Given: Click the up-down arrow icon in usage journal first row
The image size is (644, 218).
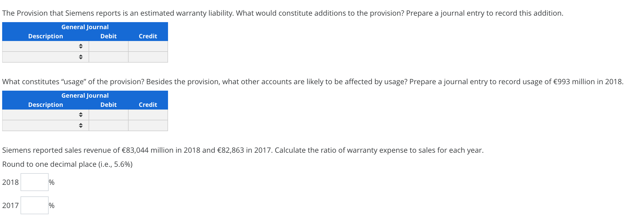Looking at the screenshot, I should 81,115.
